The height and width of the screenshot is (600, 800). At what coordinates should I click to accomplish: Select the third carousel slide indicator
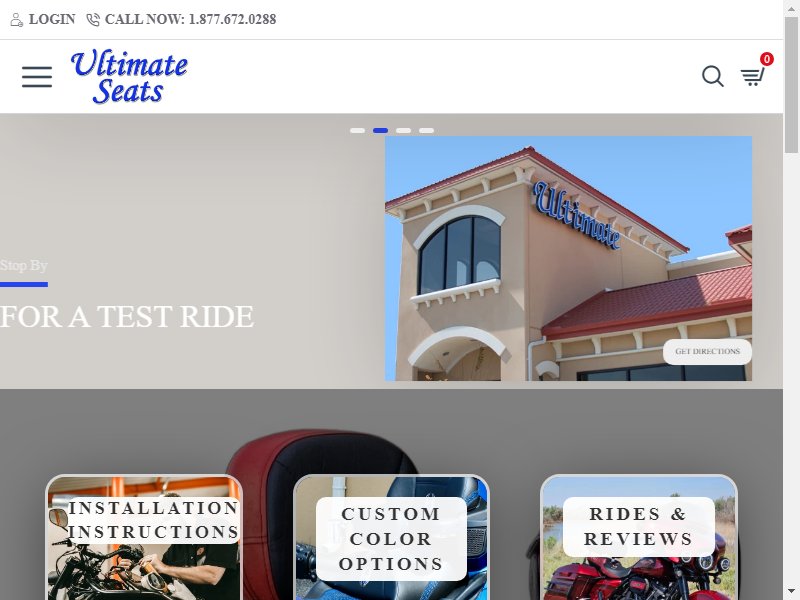(404, 131)
